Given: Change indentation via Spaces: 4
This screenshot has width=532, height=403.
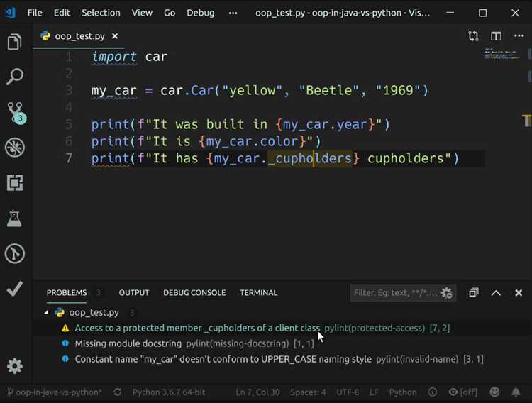Looking at the screenshot, I should [308, 392].
